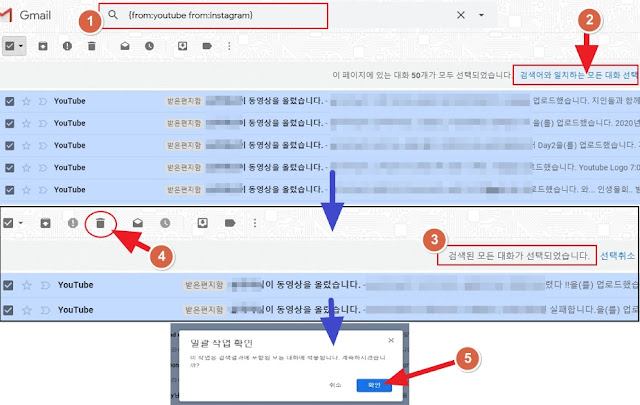Click the blue '확인' button in the confirmation dialog

tap(374, 385)
